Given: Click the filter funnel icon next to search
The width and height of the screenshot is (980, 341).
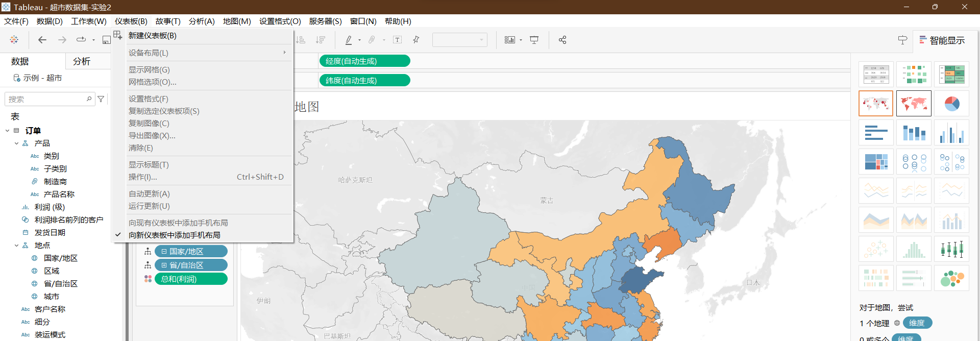Looking at the screenshot, I should pos(101,99).
